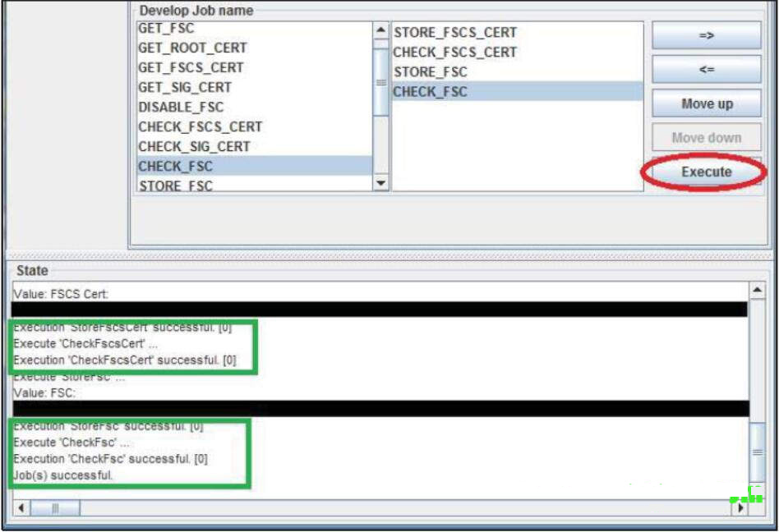This screenshot has height=532, width=779.
Task: Click the job list vertical scrollbar thumb
Action: tap(380, 82)
